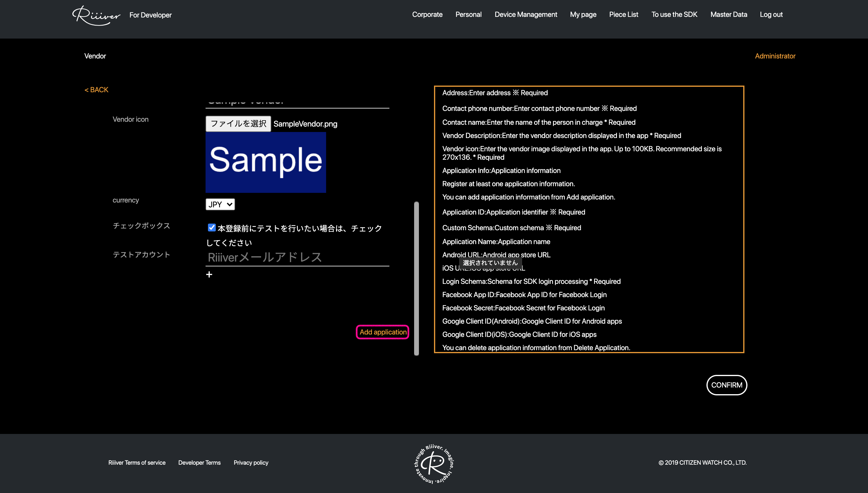This screenshot has height=493, width=868.
Task: Click the 'Facebook App ID' help line
Action: pos(524,295)
